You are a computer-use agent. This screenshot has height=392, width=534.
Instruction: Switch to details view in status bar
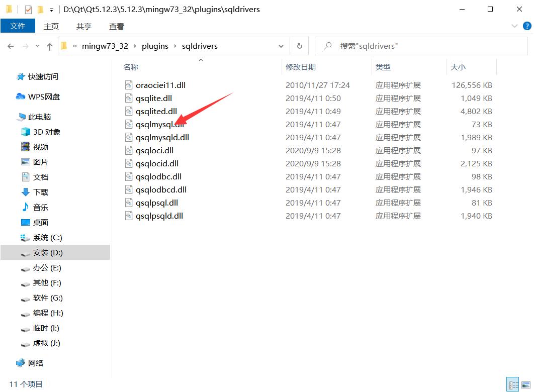coord(513,384)
